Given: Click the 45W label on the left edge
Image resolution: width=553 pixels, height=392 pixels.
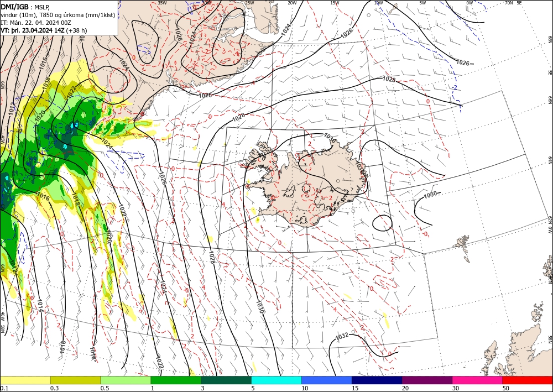Looking at the screenshot, I should [x=3, y=140].
